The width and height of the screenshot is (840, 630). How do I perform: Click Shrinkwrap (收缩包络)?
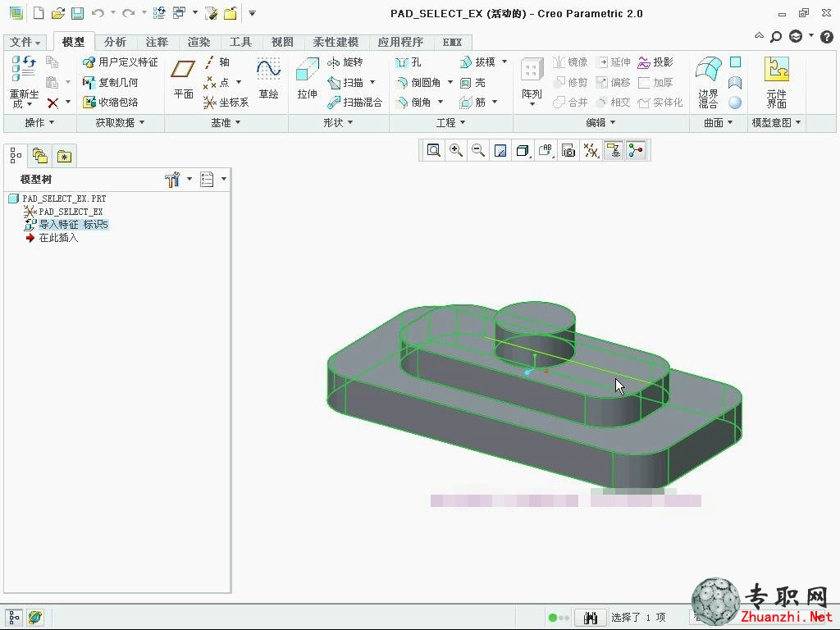coord(111,102)
